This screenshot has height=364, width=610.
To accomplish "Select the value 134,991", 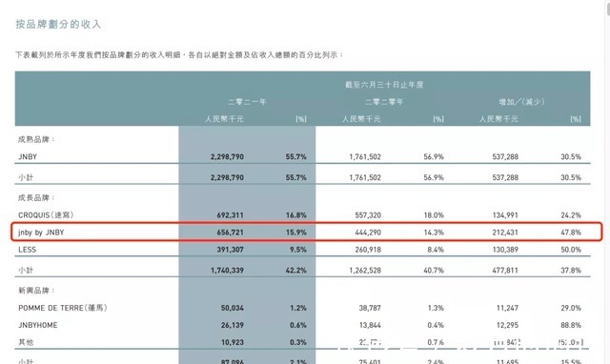I will (505, 215).
